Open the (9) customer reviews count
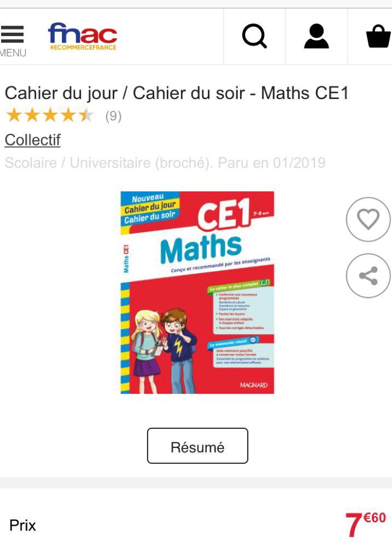The width and height of the screenshot is (392, 560). (x=114, y=116)
